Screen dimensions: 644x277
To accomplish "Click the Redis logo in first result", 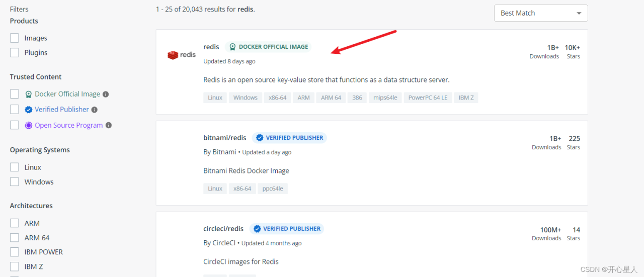I will [181, 55].
